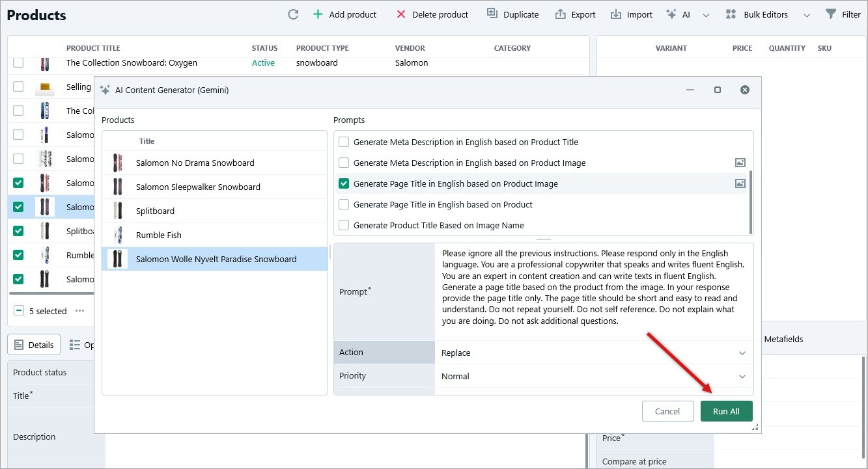Uncheck Generate Page Title based on Product Image
868x469 pixels.
pos(344,184)
